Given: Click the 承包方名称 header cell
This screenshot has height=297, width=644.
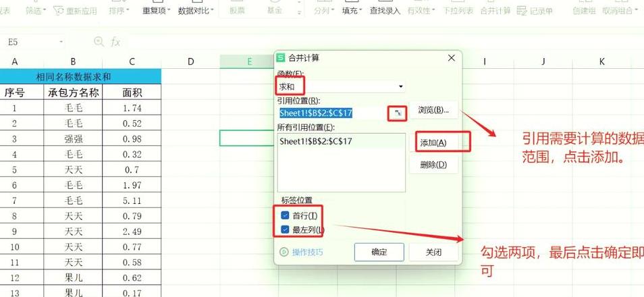Looking at the screenshot, I should tap(73, 92).
